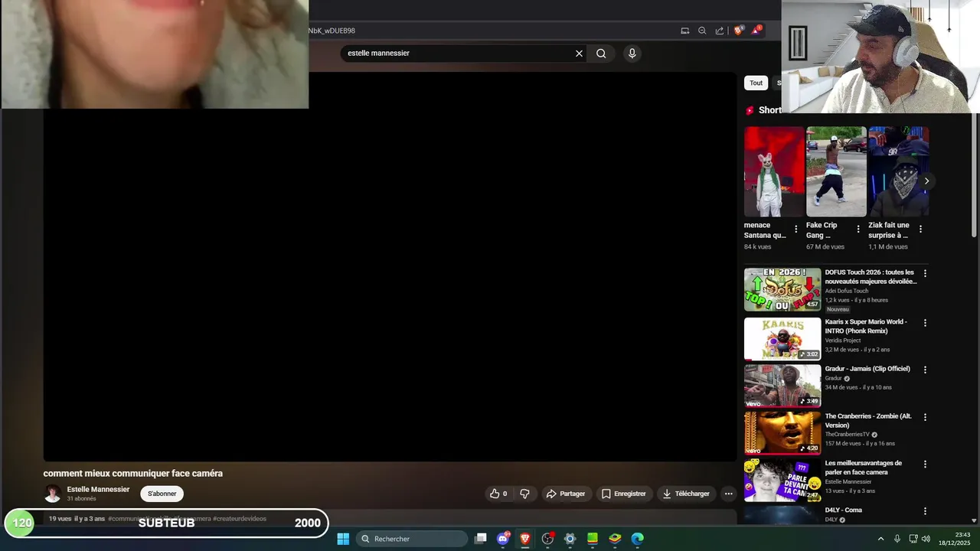This screenshot has width=980, height=551.
Task: Download video with Télécharger button
Action: [x=686, y=494]
